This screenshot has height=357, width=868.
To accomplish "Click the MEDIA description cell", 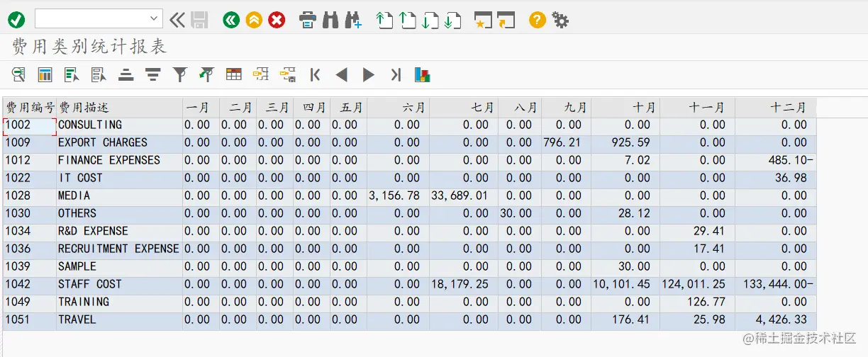I will 119,196.
